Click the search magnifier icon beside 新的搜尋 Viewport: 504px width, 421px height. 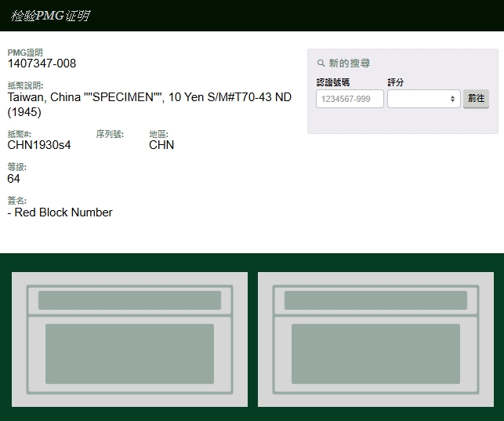point(321,63)
